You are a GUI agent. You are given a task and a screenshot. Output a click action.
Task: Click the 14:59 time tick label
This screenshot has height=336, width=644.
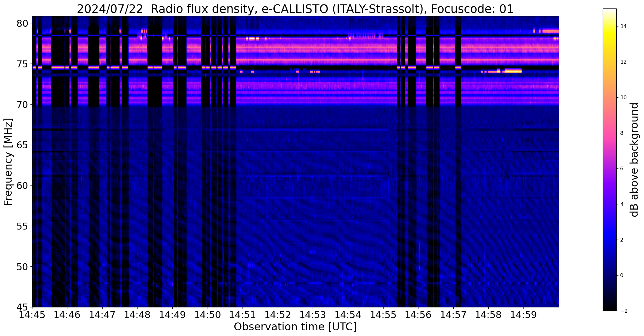pos(524,315)
